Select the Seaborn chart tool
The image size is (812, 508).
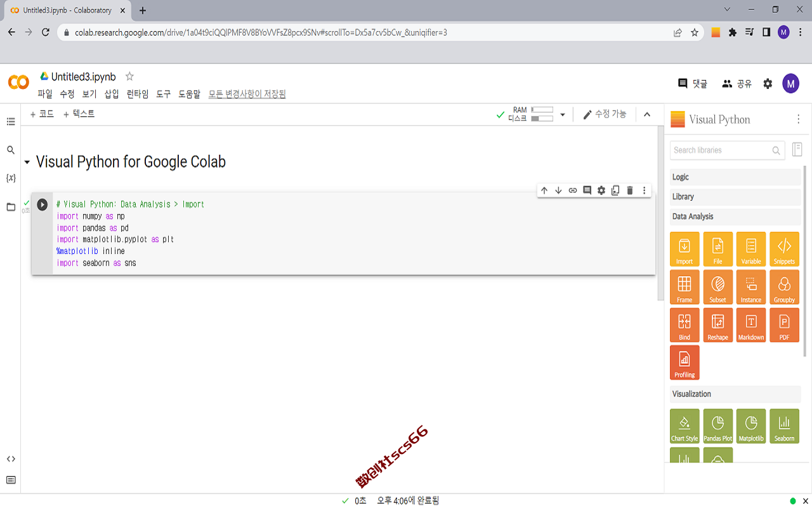coord(784,426)
